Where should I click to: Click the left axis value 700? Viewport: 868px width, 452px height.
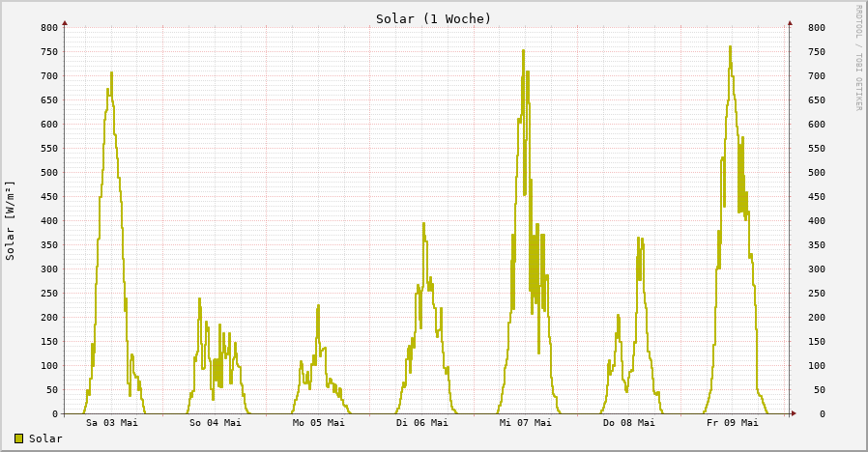49,75
